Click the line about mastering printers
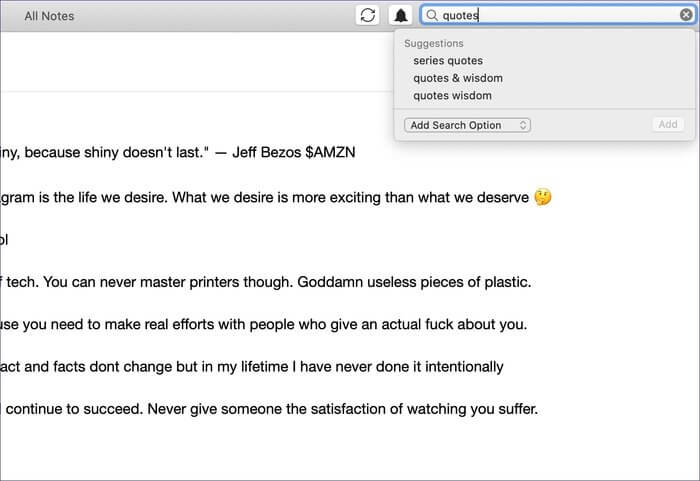Image resolution: width=700 pixels, height=481 pixels. (266, 282)
